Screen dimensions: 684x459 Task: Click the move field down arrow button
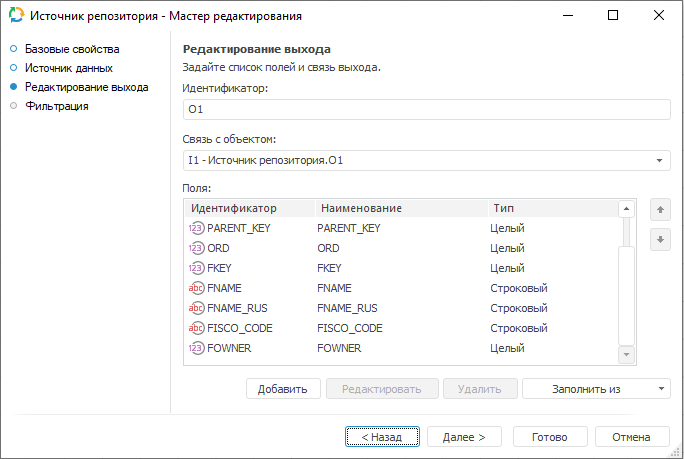click(659, 240)
